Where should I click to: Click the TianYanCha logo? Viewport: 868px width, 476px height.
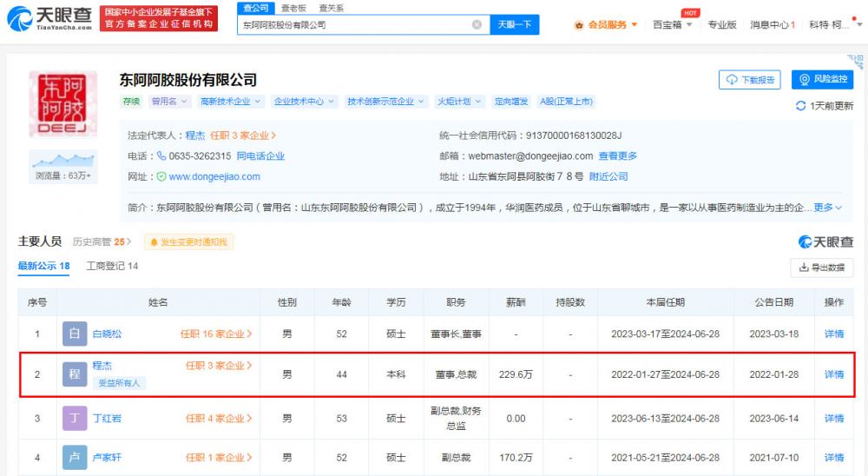[49, 18]
